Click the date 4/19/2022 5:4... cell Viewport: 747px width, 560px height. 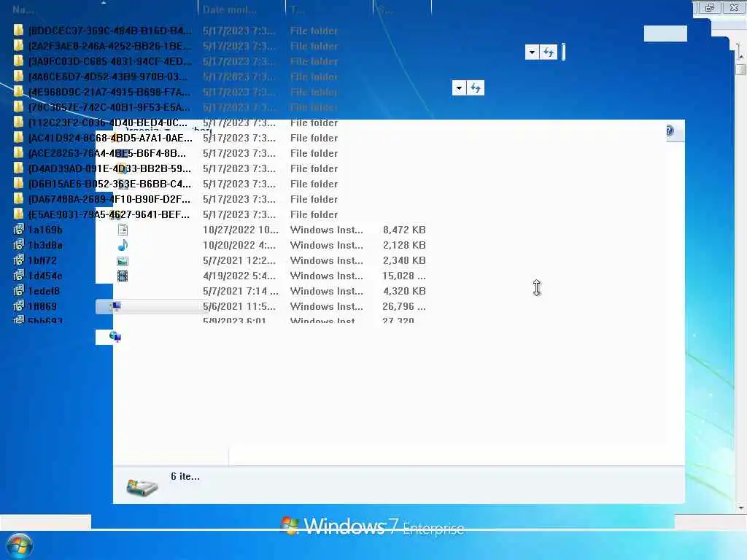(x=239, y=276)
